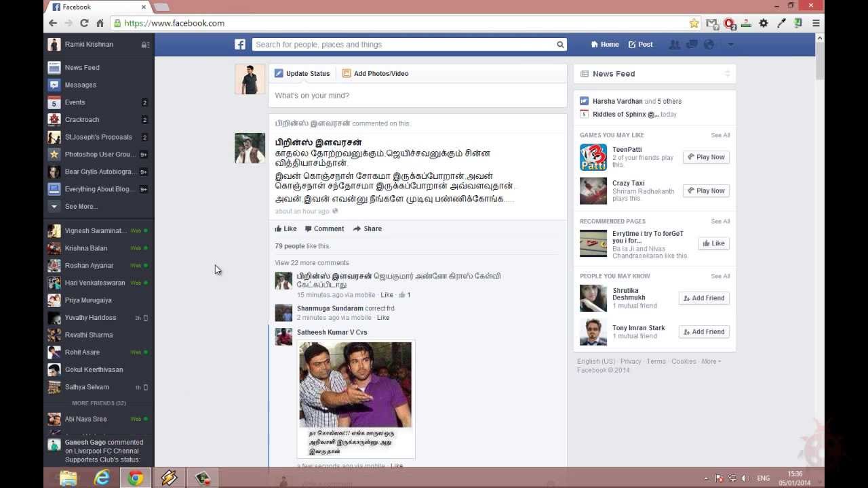This screenshot has width=868, height=488.
Task: Open the messages chat icon in top bar
Action: [692, 44]
